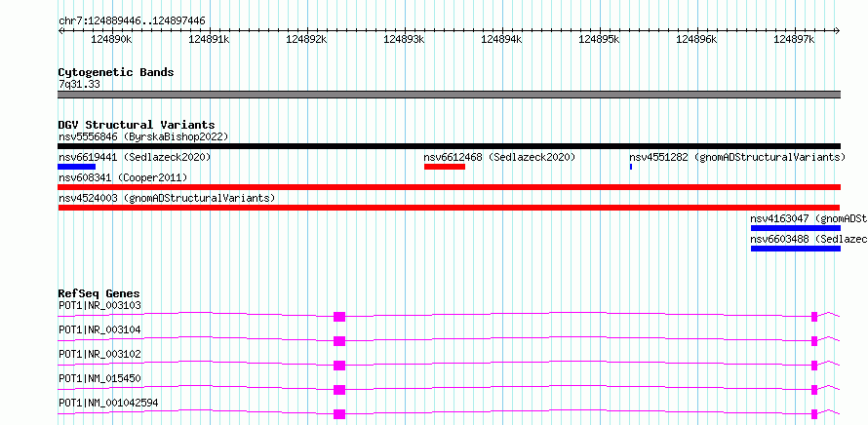
Task: Click the small right exon of POT1|NR_003103
Action: (x=814, y=317)
